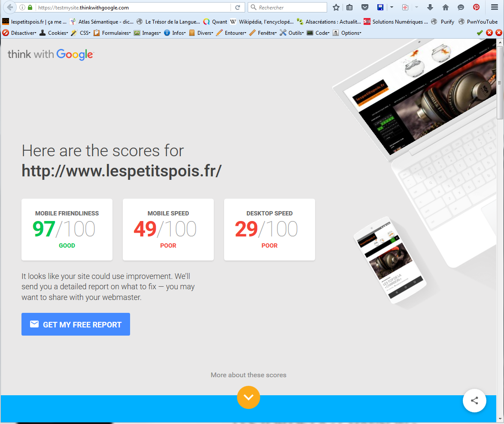The height and width of the screenshot is (424, 504).
Task: Reload the page with refresh icon
Action: pos(237,7)
